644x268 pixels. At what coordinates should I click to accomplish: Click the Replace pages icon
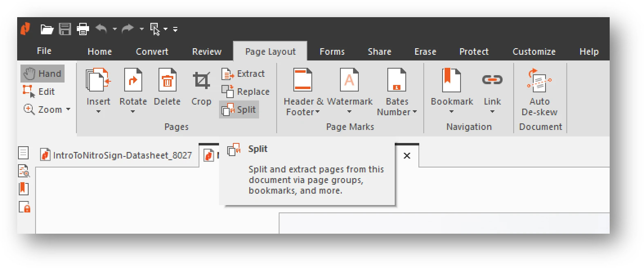(227, 92)
